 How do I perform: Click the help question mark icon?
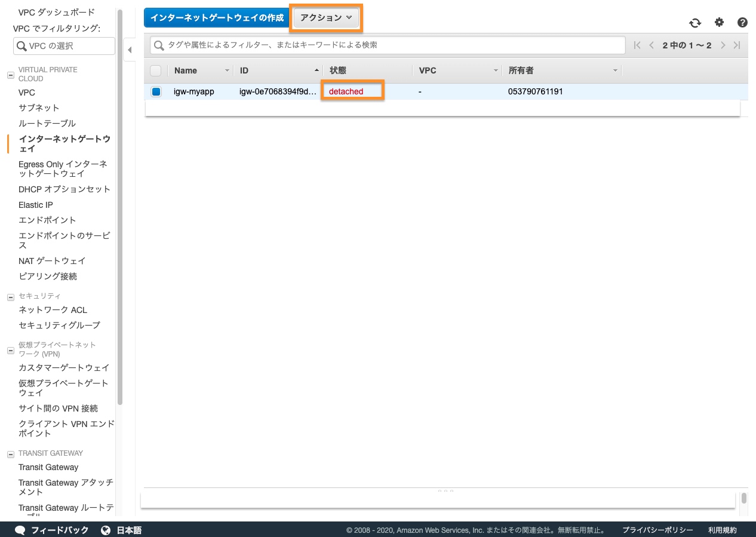click(742, 23)
